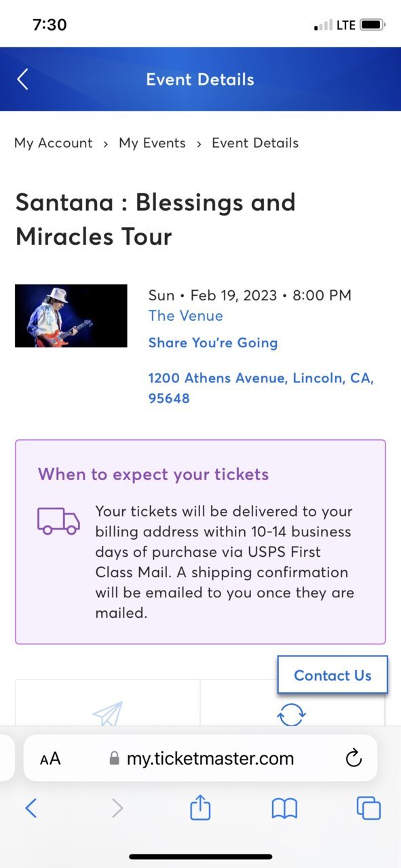Tap the circular arrows sell icon

pos(292,714)
